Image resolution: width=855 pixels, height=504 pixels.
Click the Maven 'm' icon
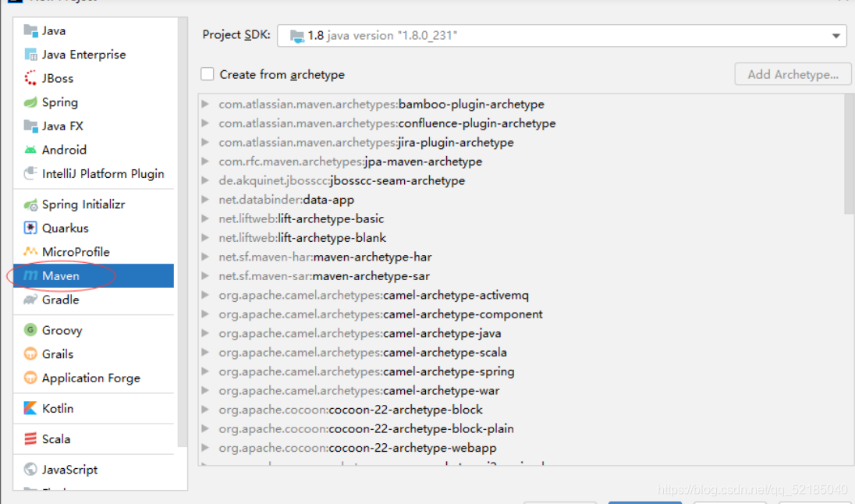pos(30,275)
